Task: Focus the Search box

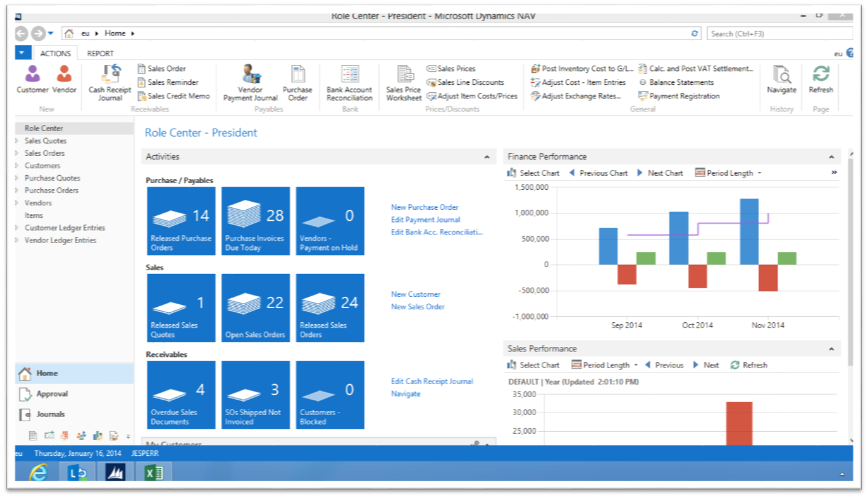Action: pyautogui.click(x=780, y=33)
